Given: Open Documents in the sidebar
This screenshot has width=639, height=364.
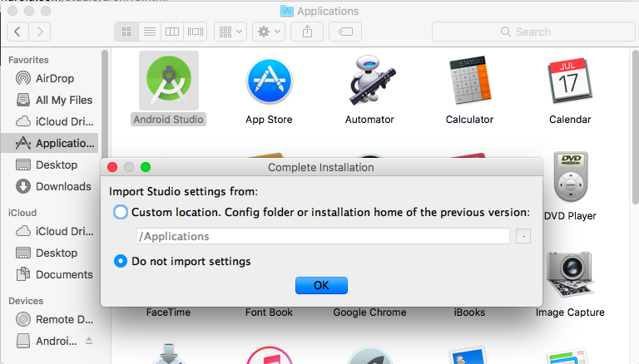Looking at the screenshot, I should click(x=50, y=274).
